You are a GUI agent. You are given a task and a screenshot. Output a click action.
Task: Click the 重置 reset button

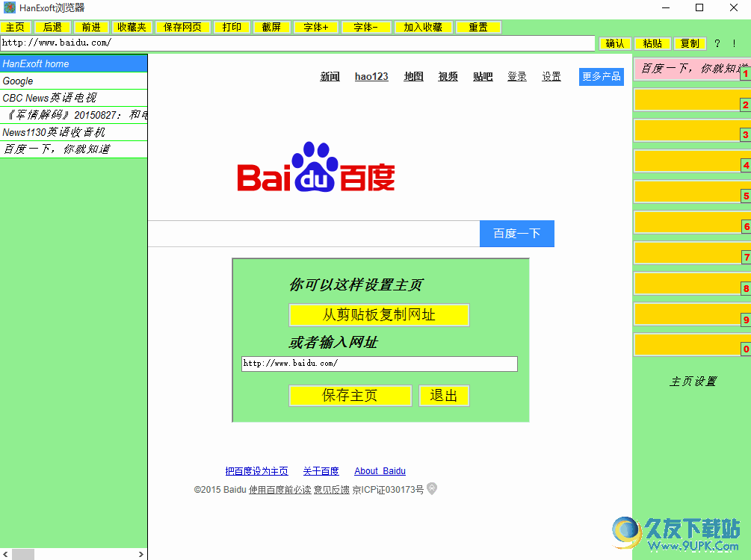(x=478, y=28)
